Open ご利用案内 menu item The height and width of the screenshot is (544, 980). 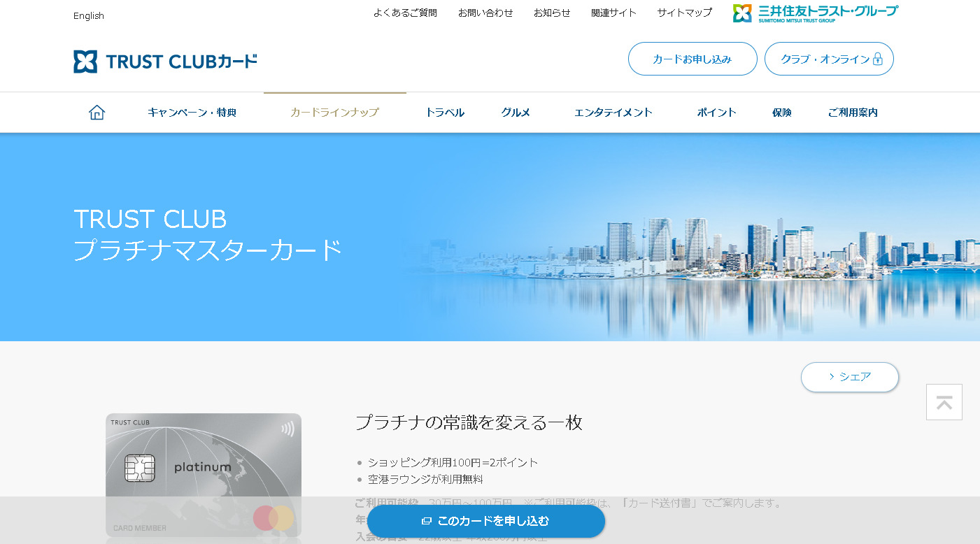[x=853, y=113]
